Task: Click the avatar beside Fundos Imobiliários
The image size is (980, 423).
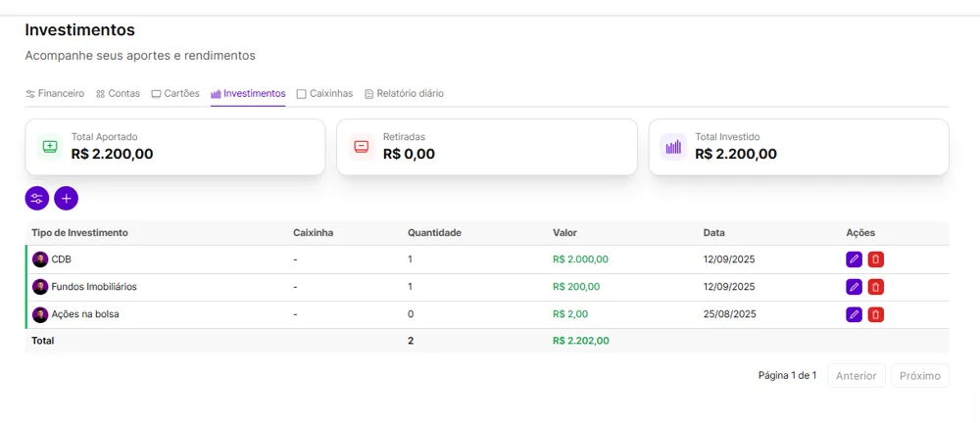Action: (40, 287)
